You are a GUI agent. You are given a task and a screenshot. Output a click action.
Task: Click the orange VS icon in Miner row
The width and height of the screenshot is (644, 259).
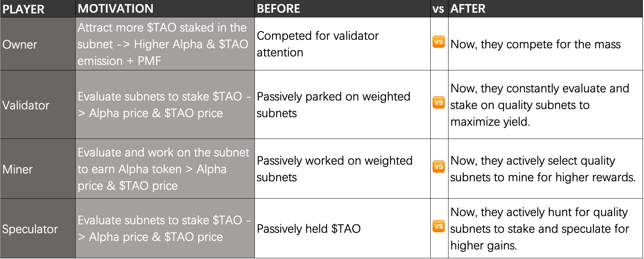(438, 167)
